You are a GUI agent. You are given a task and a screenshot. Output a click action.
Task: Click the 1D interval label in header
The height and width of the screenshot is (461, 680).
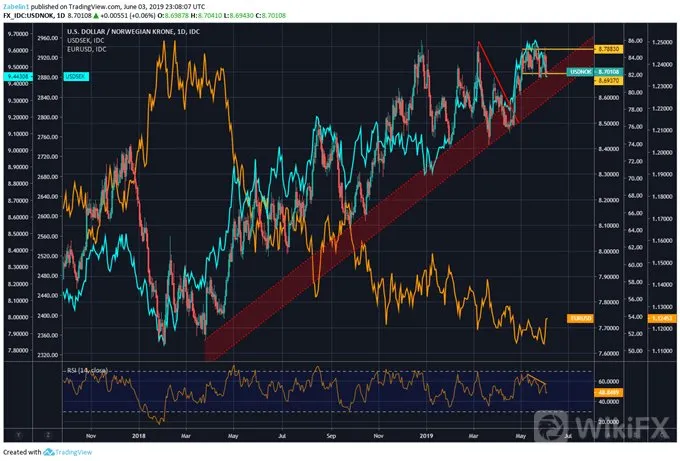coord(61,16)
